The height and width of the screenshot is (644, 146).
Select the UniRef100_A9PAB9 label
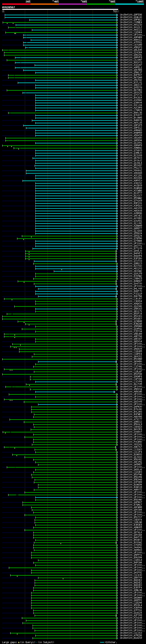(131, 37)
